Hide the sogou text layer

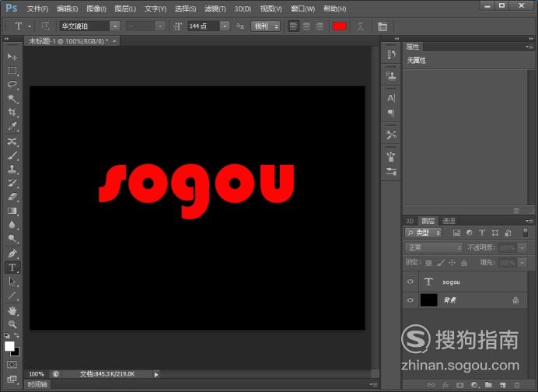click(410, 282)
